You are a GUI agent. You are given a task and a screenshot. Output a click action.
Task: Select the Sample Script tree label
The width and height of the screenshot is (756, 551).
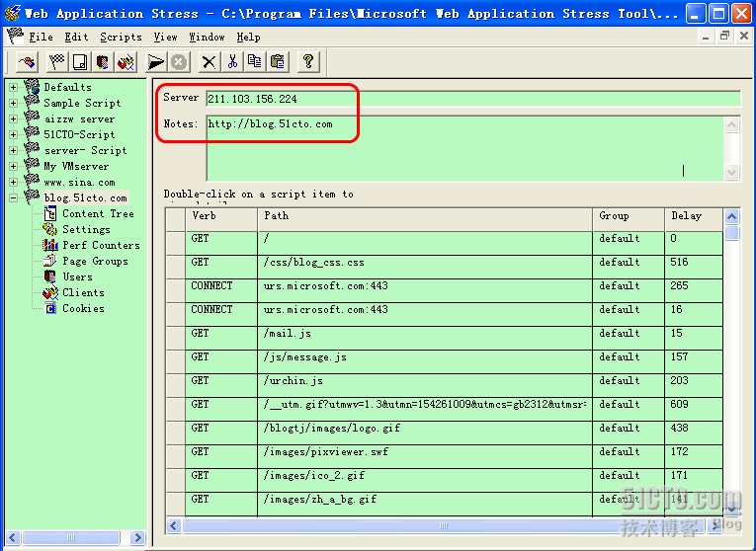pos(82,103)
